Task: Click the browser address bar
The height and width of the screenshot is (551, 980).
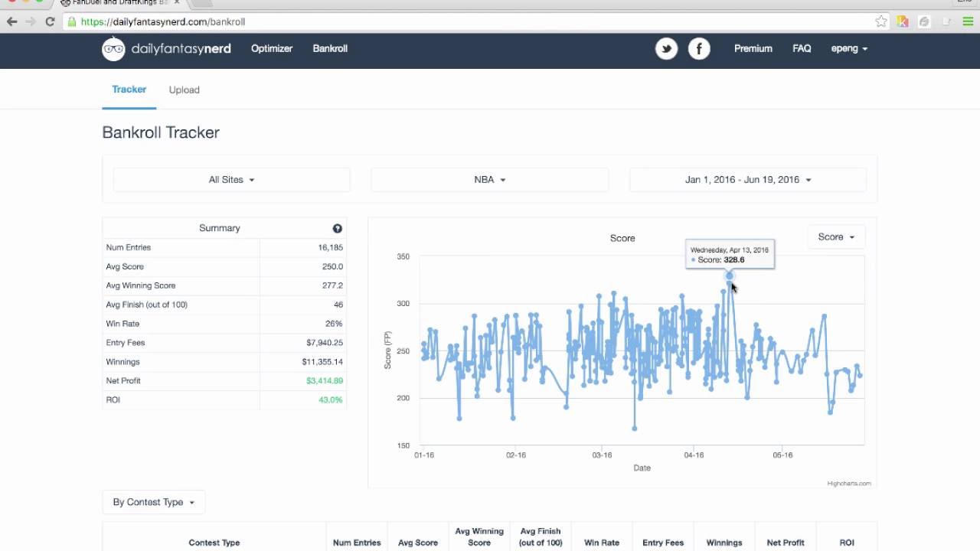Action: (x=475, y=21)
